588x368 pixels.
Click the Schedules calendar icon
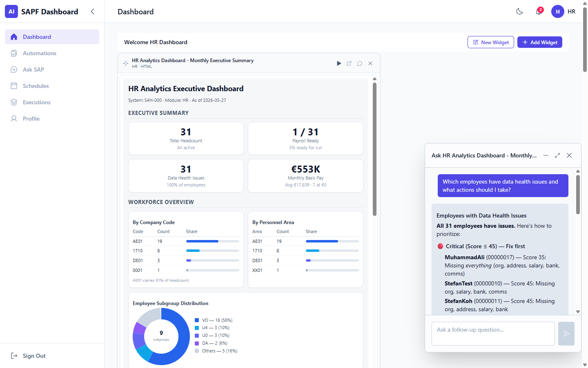pos(14,86)
